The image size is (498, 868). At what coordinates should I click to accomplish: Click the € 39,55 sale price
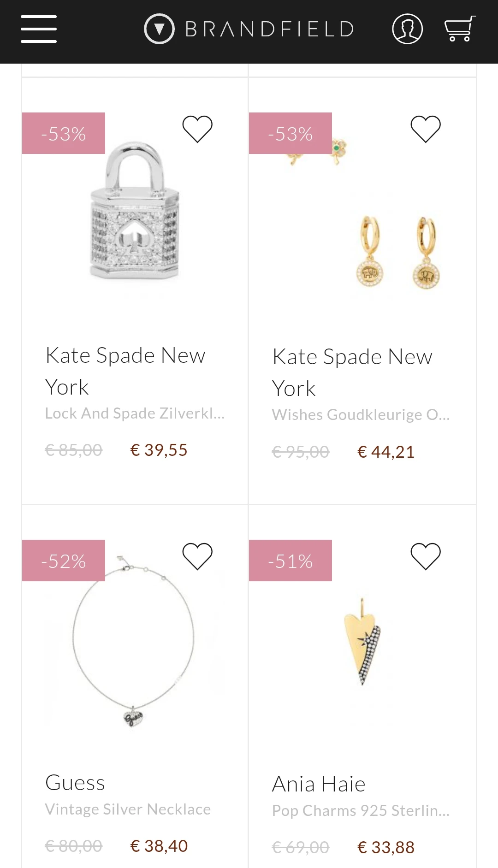tap(159, 450)
